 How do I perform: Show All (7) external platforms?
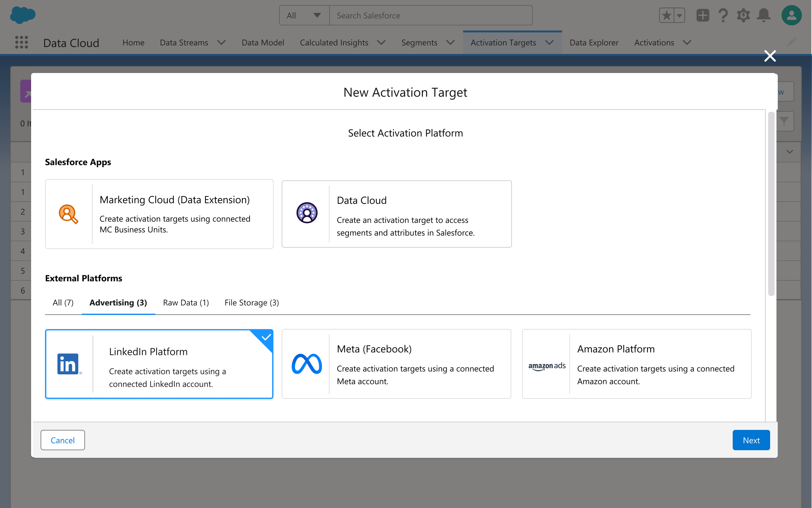tap(63, 302)
